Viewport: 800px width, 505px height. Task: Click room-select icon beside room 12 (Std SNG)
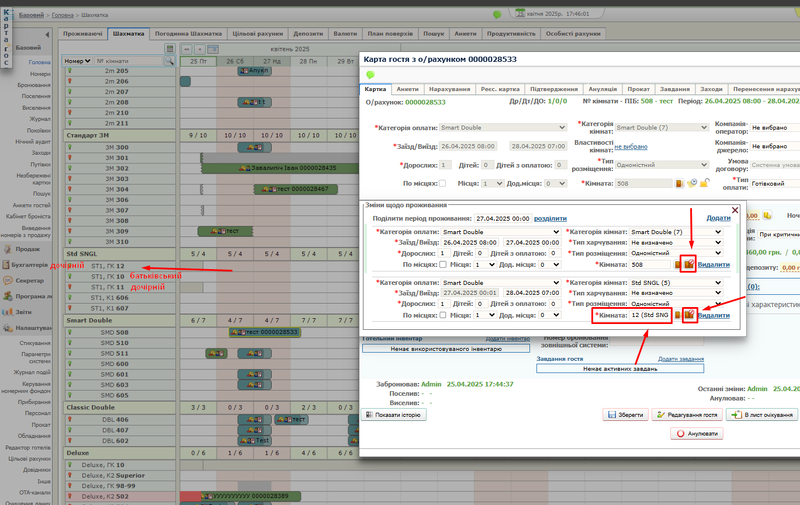pos(689,315)
